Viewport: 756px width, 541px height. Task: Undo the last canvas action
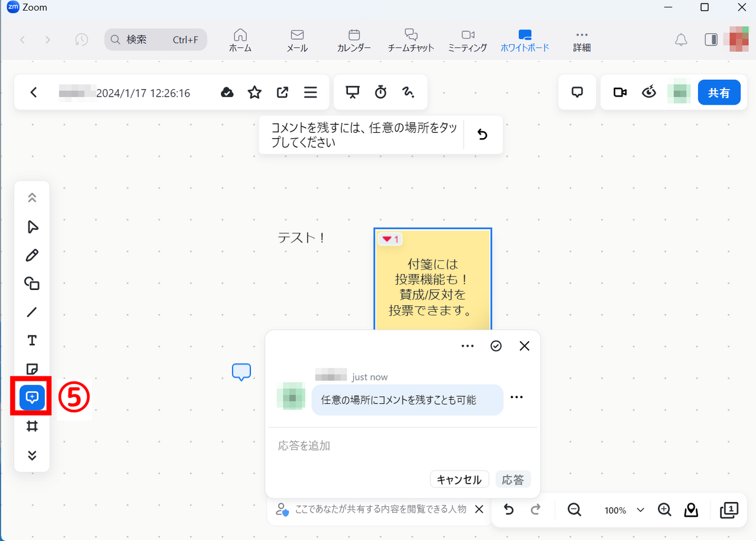coord(509,510)
